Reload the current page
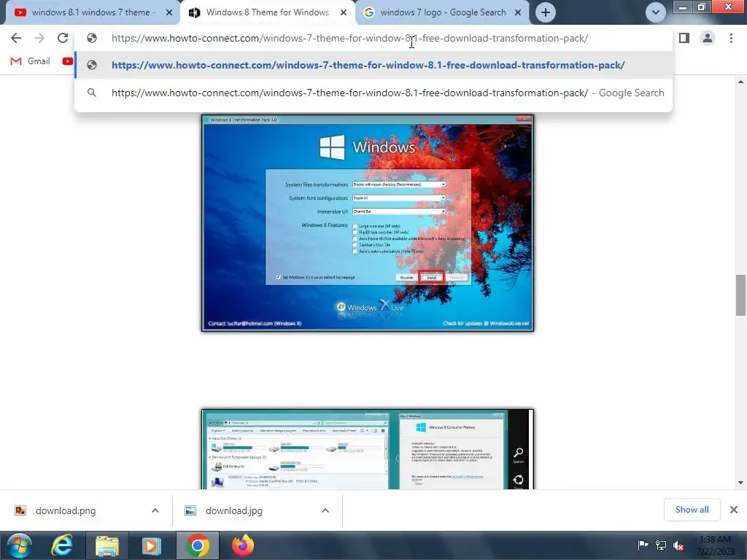 pyautogui.click(x=63, y=38)
